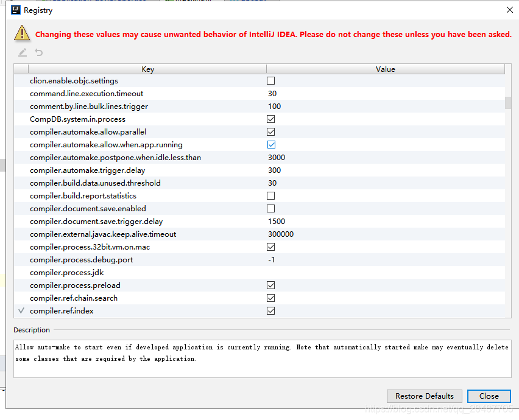
Task: Click the Restore Defaults button
Action: 425,396
